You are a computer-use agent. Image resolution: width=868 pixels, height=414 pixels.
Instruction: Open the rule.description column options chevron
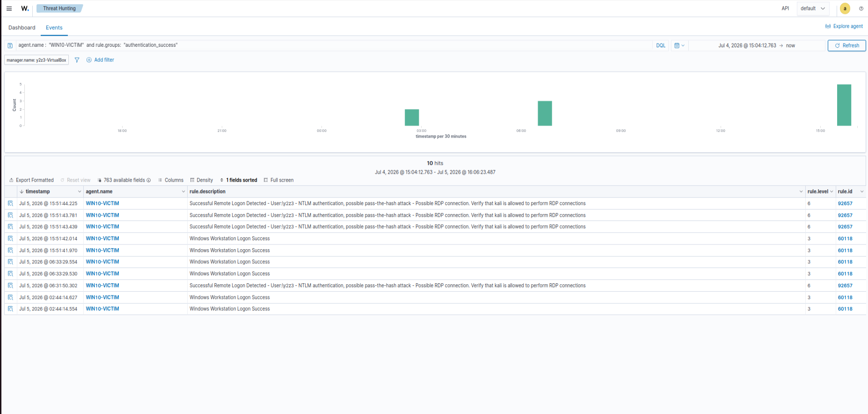tap(801, 192)
